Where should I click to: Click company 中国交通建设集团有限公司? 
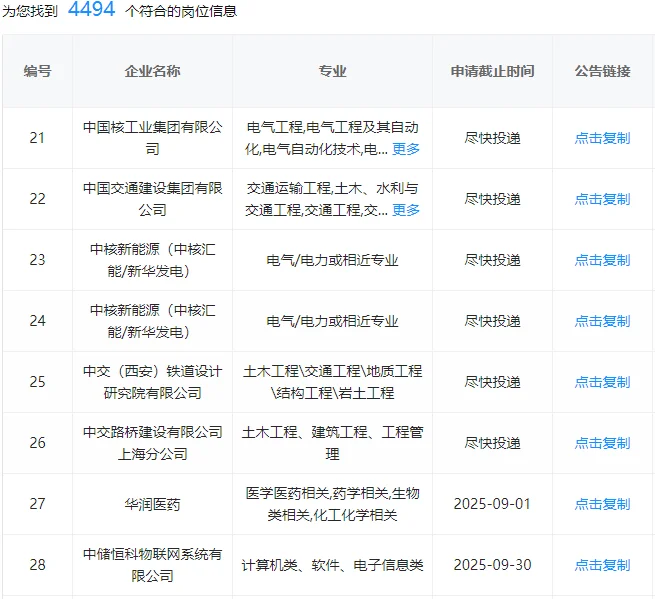[152, 199]
